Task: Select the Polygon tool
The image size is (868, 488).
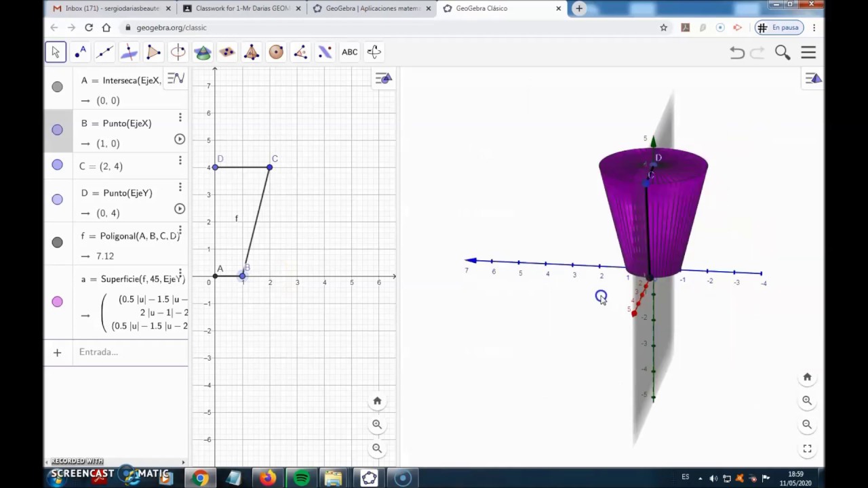Action: pos(153,52)
